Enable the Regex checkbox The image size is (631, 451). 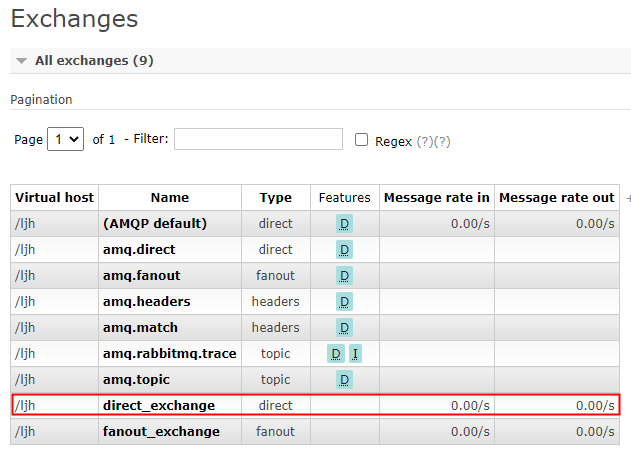(x=361, y=140)
